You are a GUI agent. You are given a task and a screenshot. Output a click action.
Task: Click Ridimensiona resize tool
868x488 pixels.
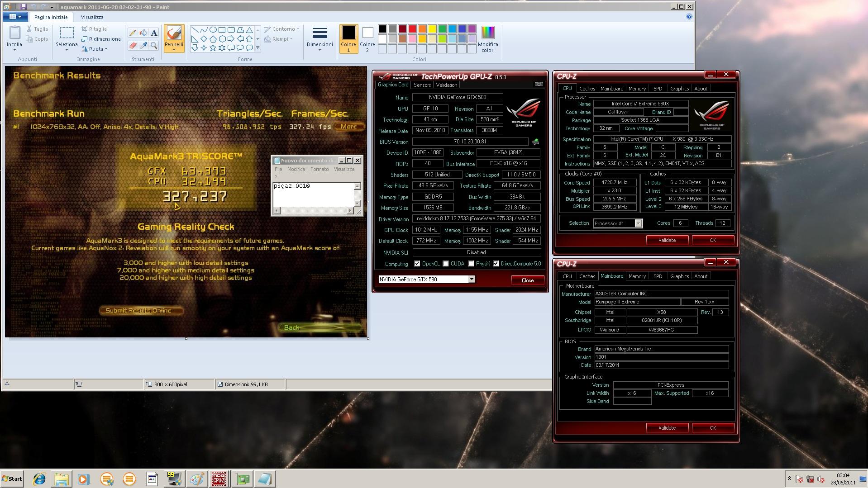coord(101,39)
